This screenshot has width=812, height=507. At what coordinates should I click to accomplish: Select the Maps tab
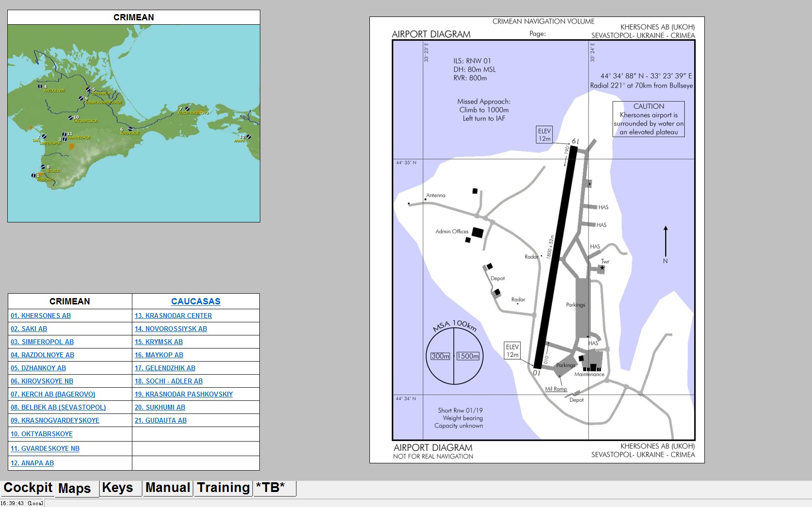[x=77, y=489]
